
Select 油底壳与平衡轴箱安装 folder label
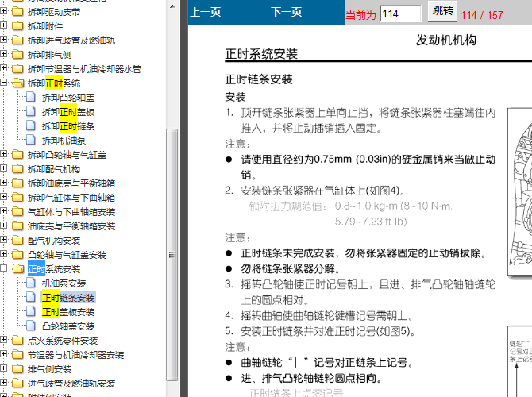(71, 226)
